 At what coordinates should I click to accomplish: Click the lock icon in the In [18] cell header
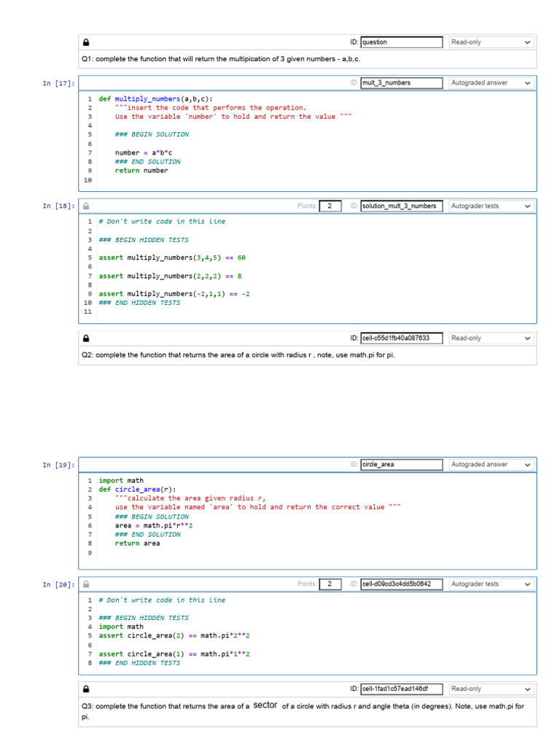[86, 206]
